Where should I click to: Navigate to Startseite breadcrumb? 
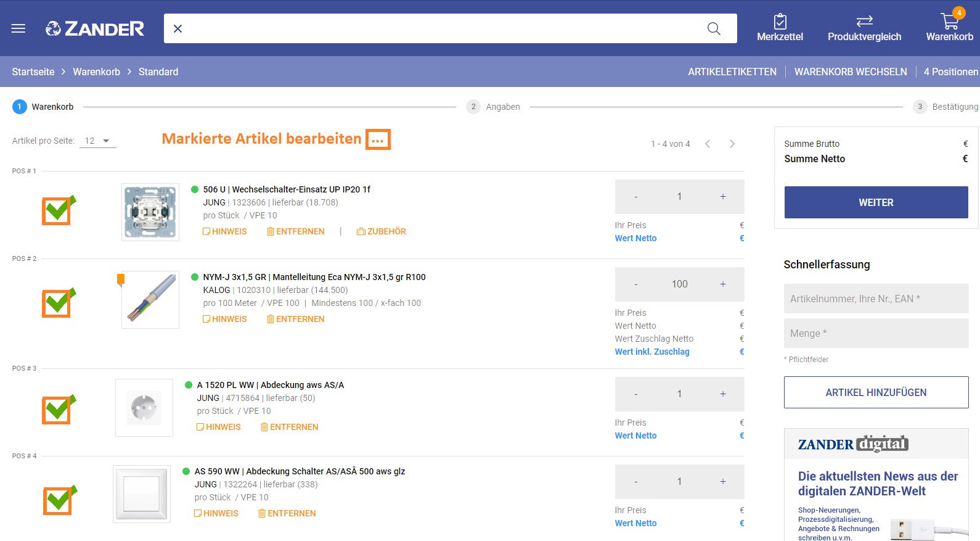(x=33, y=72)
